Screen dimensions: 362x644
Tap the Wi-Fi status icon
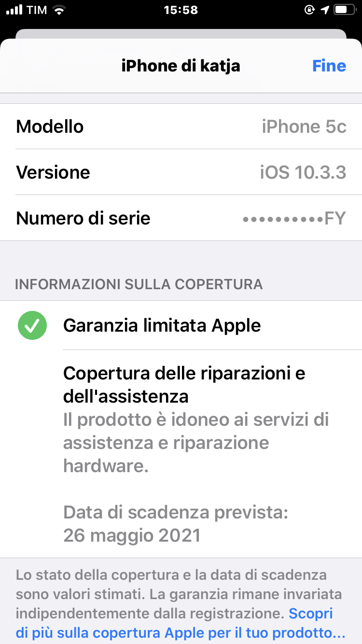click(60, 10)
